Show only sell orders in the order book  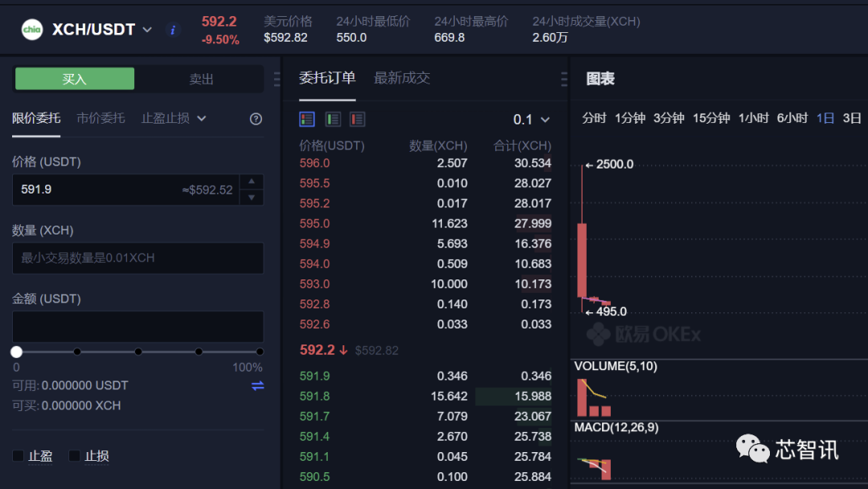coord(356,118)
